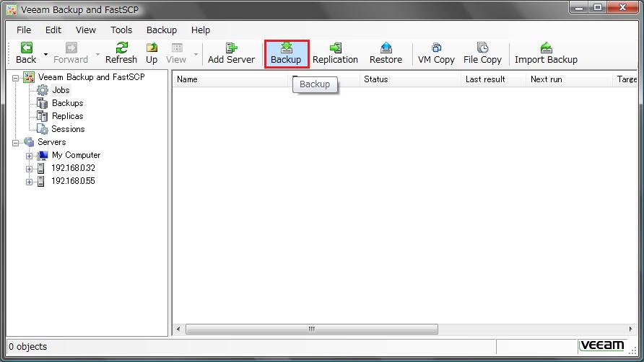Sort by the Name column header
644x362 pixels.
point(230,79)
